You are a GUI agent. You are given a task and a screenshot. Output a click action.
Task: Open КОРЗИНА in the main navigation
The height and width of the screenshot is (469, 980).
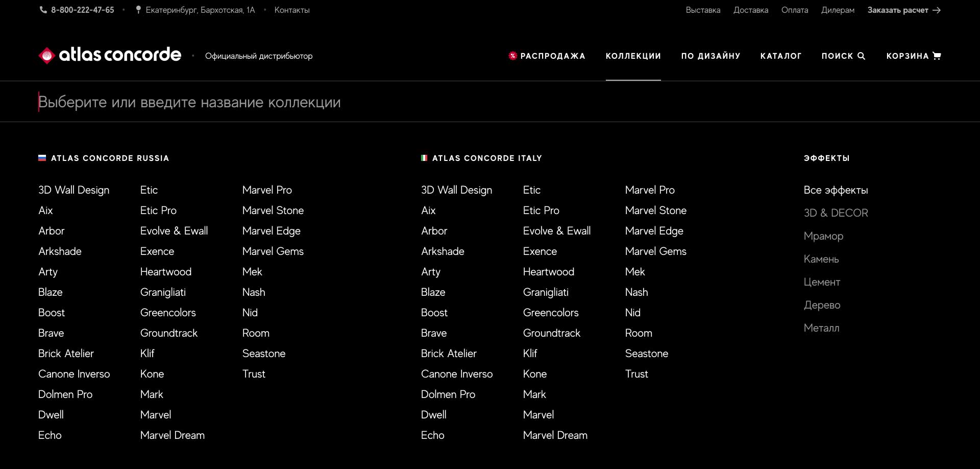pyautogui.click(x=914, y=56)
